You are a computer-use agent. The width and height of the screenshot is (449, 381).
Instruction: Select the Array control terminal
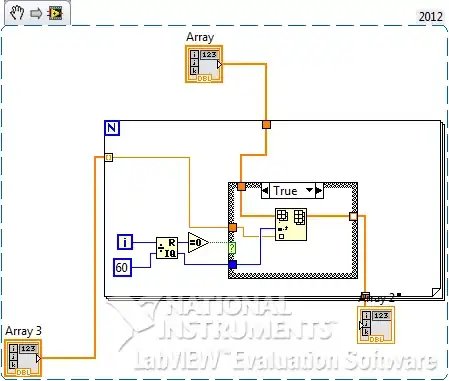(x=204, y=64)
